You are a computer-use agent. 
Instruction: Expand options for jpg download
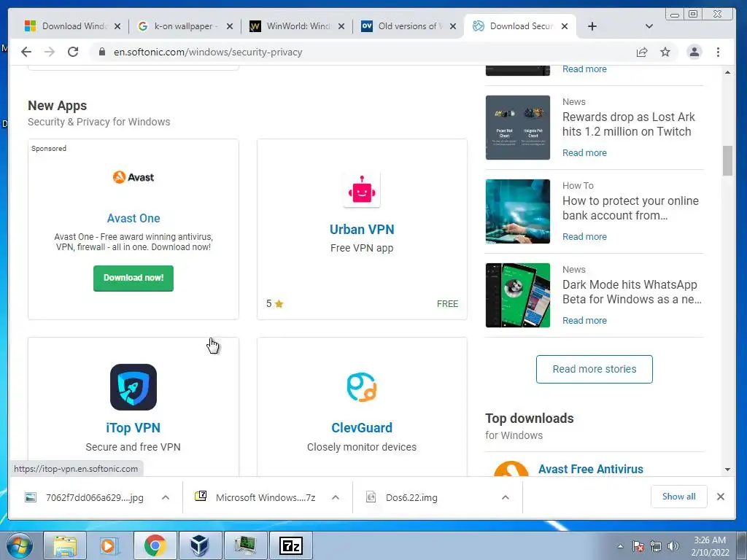click(166, 497)
